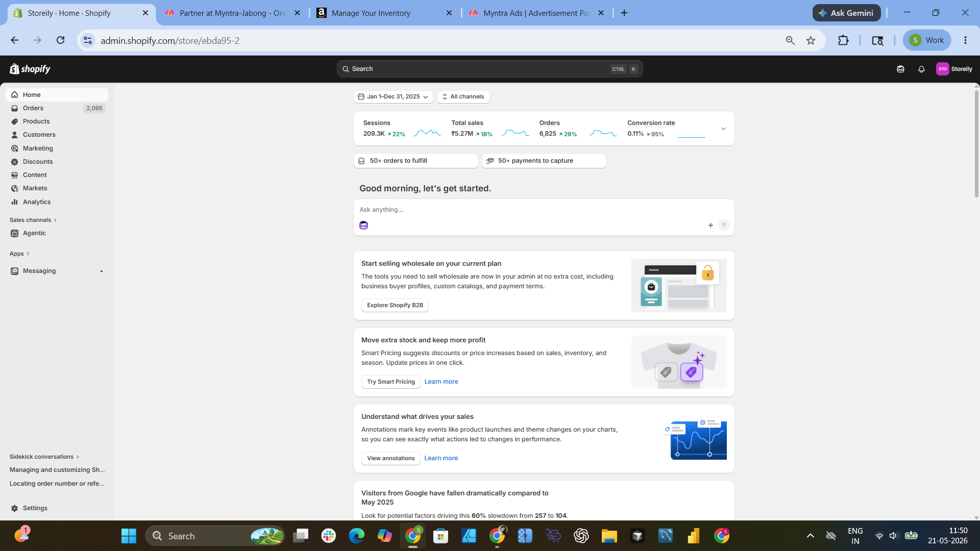Screen dimensions: 980x551
Task: Open Analytics in the sidebar
Action: click(x=57, y=202)
